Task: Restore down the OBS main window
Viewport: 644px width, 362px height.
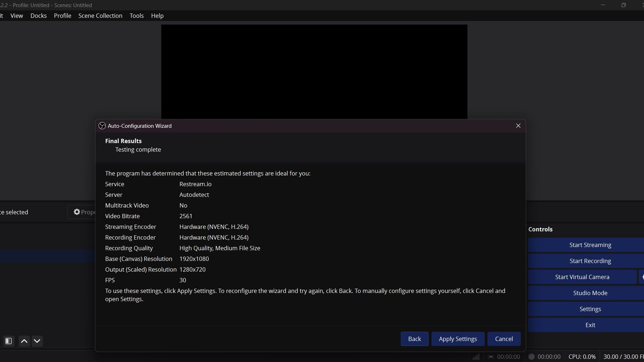Action: pyautogui.click(x=623, y=5)
